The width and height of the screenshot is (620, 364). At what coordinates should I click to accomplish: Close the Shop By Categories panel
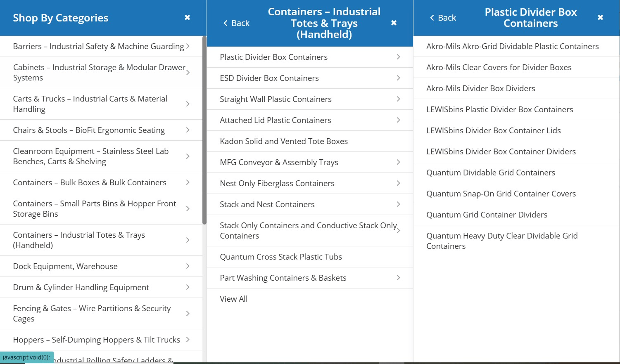point(187,17)
